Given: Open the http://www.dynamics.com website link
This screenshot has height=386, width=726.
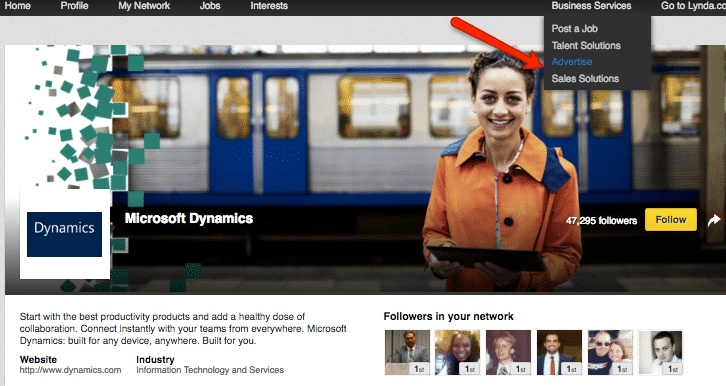Looking at the screenshot, I should 70,370.
